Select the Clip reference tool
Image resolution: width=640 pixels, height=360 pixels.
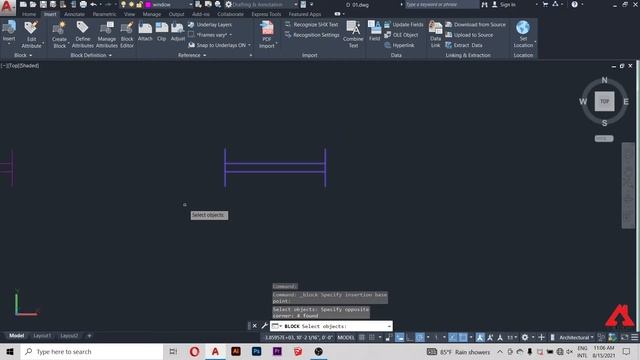(x=162, y=32)
